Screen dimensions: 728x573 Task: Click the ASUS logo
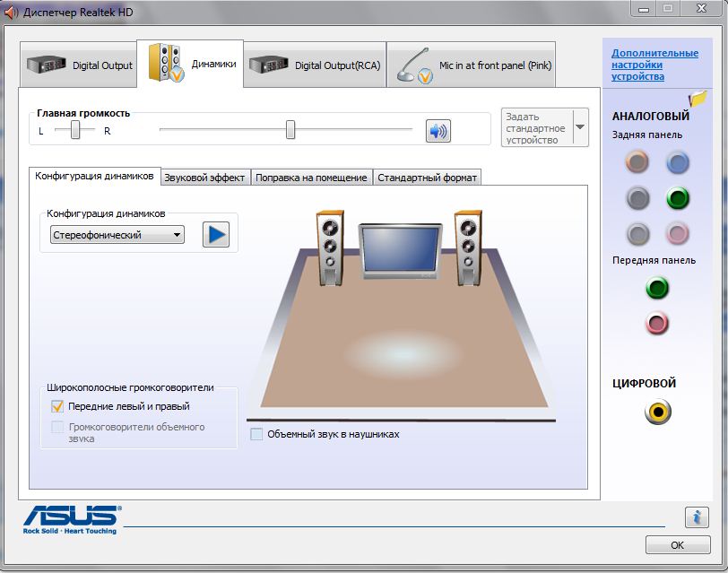[72, 519]
